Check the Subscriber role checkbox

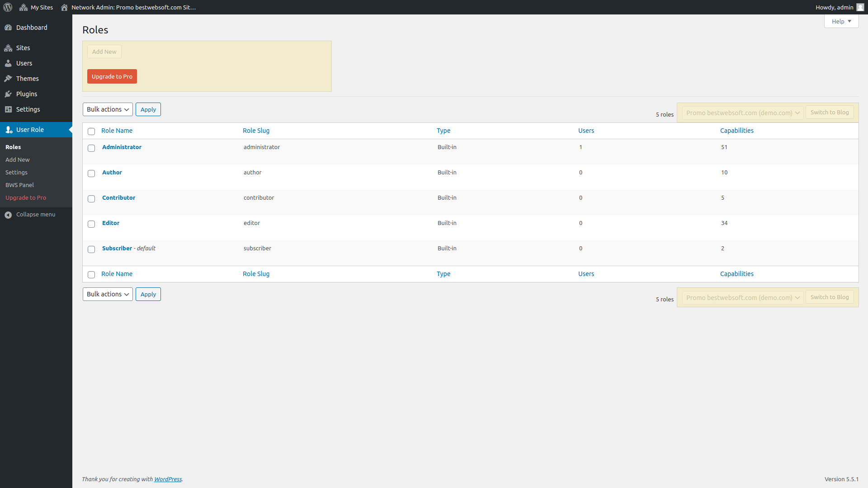click(91, 249)
